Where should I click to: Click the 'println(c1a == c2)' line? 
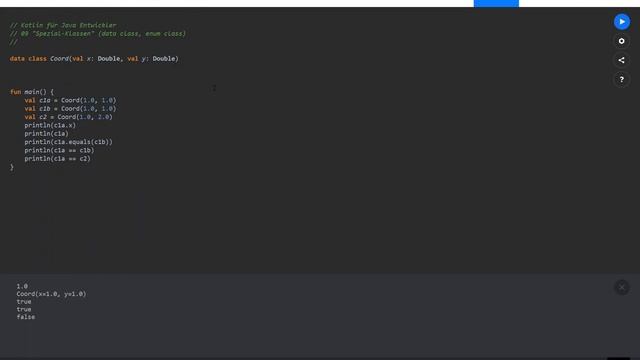(x=57, y=158)
